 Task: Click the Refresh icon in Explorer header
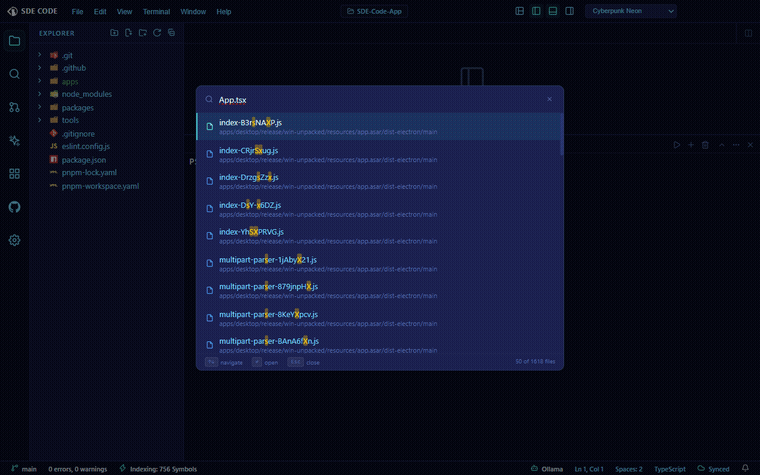tap(157, 32)
